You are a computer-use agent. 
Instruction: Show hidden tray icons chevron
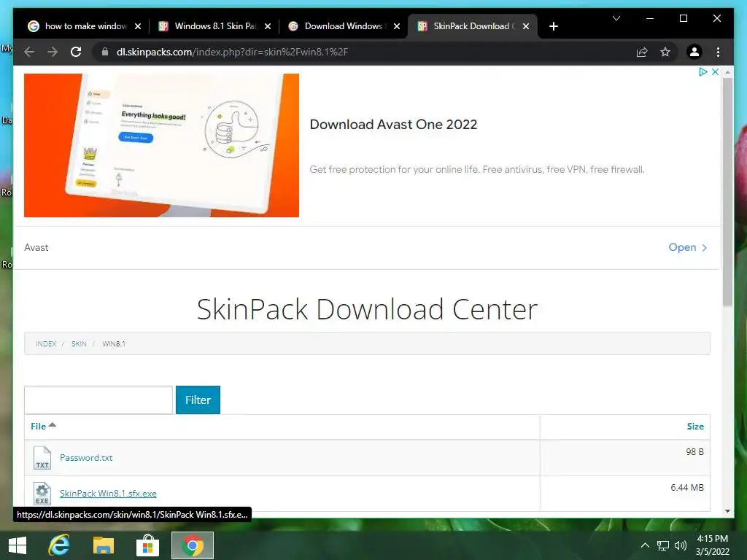click(x=645, y=545)
